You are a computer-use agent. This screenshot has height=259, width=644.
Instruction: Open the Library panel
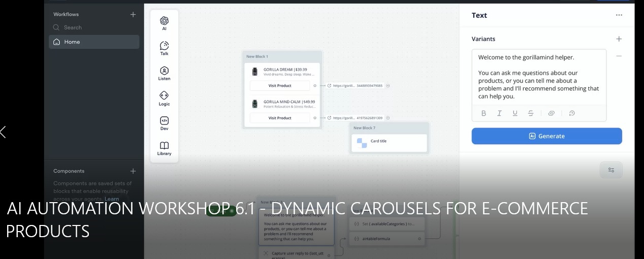click(164, 148)
